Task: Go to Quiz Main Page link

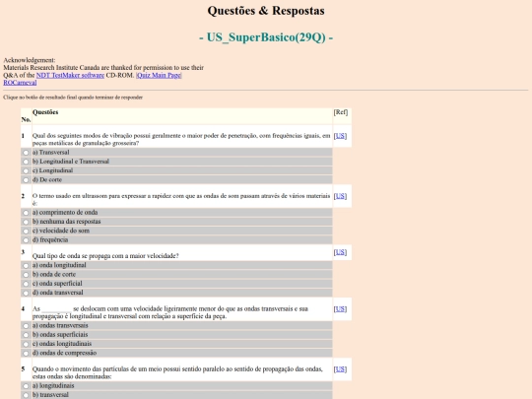Action: tap(159, 75)
